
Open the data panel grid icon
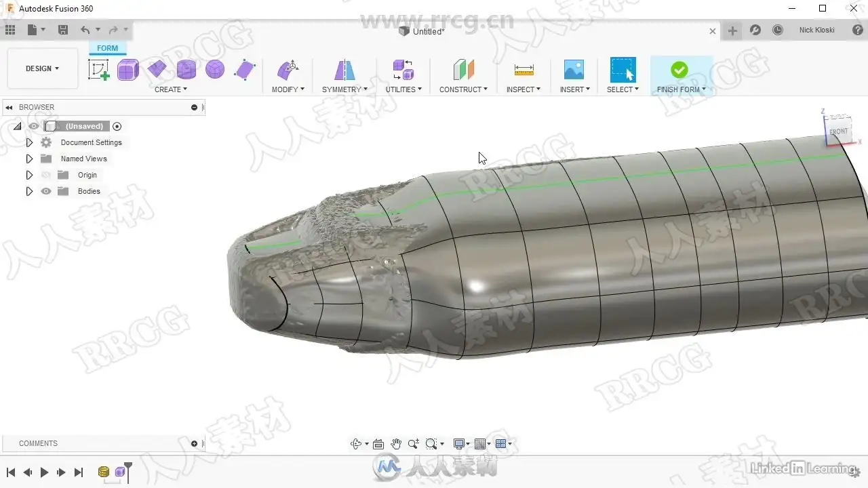[10, 30]
